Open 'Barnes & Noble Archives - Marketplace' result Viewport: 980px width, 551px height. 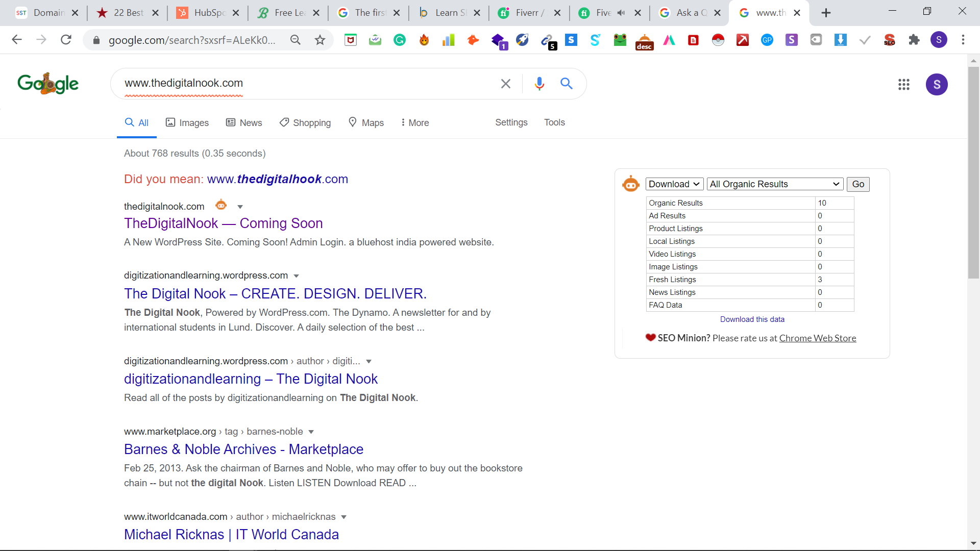pyautogui.click(x=244, y=449)
